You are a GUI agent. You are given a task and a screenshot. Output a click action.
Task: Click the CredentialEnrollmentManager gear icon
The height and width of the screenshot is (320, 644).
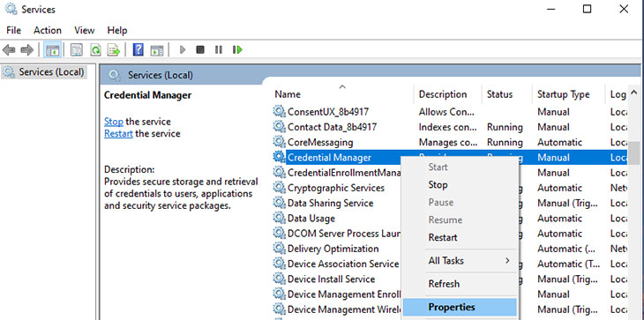click(x=279, y=172)
